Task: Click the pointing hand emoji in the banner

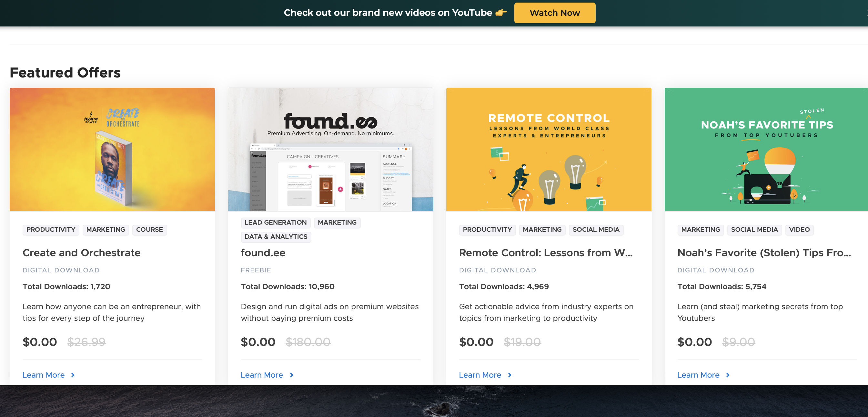Action: coord(501,13)
